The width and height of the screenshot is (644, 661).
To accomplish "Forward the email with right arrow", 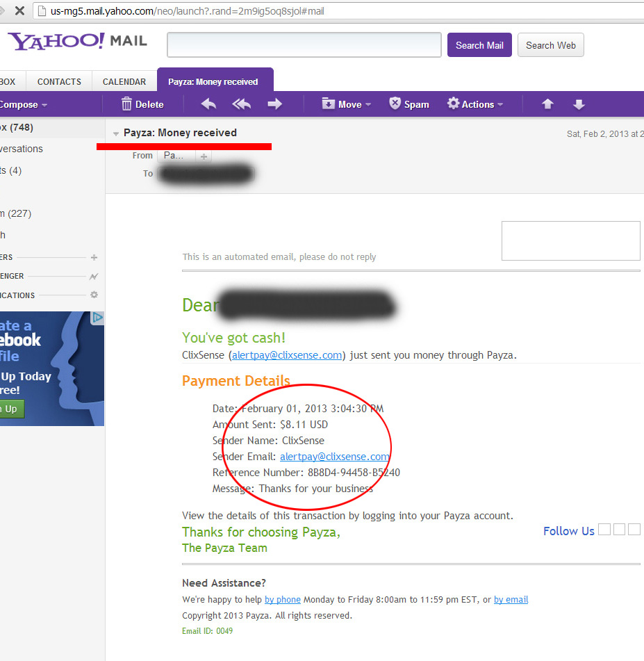I will [x=275, y=104].
